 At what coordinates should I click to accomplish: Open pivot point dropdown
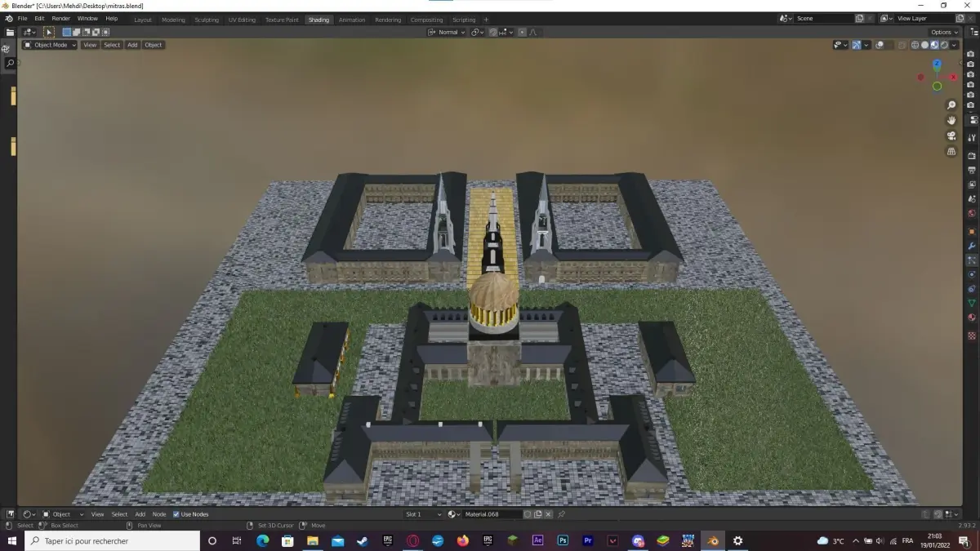pos(479,32)
